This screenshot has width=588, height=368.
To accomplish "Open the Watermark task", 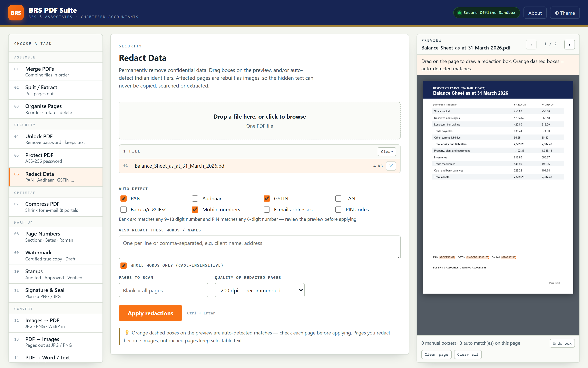I will (x=56, y=255).
